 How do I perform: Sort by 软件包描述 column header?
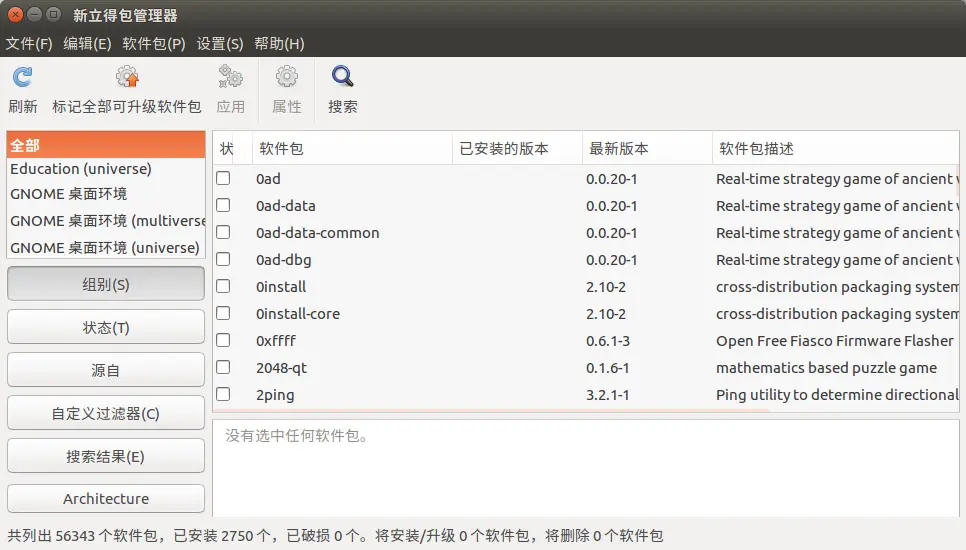(836, 148)
